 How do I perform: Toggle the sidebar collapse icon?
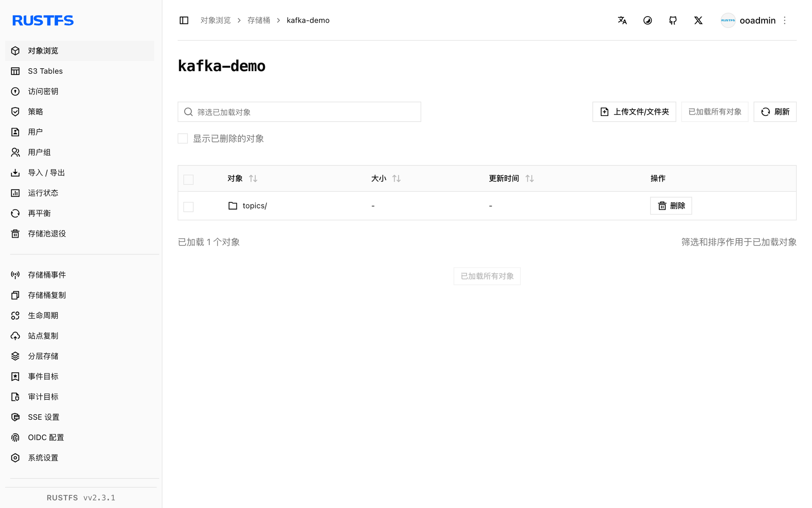[184, 20]
